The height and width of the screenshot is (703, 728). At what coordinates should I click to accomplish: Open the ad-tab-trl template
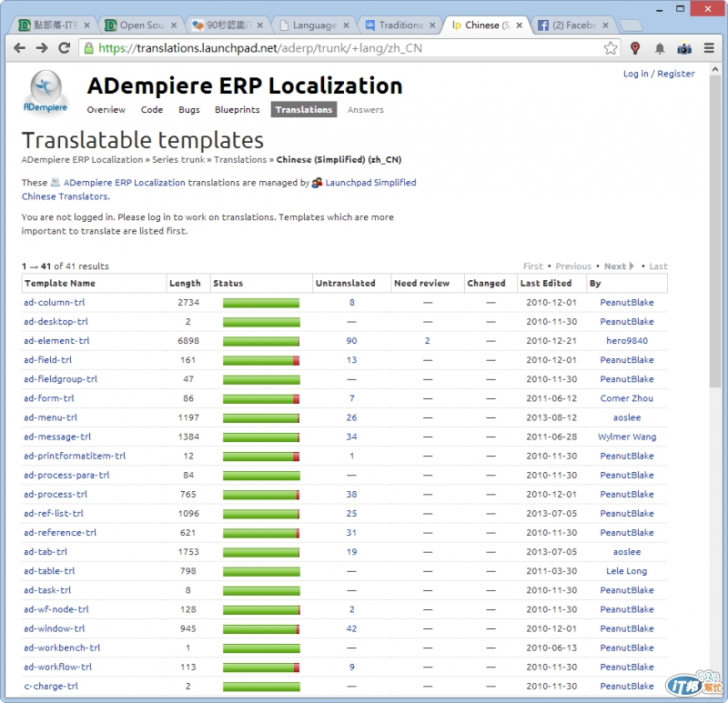[45, 552]
